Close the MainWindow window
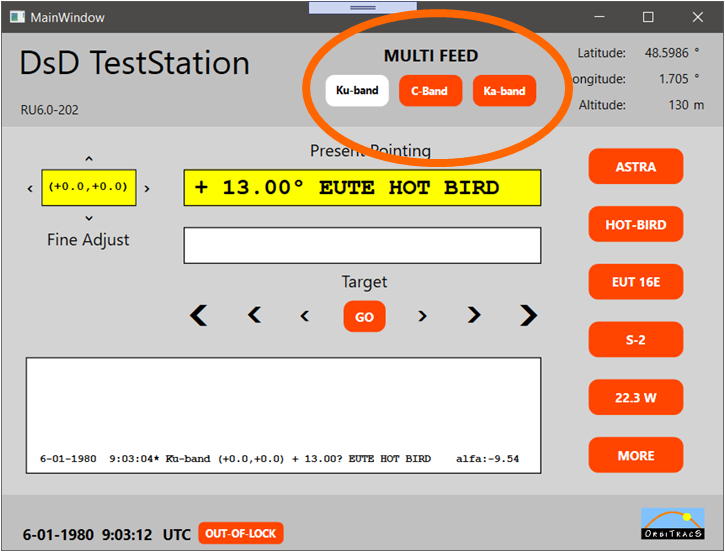The image size is (725, 552). click(698, 17)
